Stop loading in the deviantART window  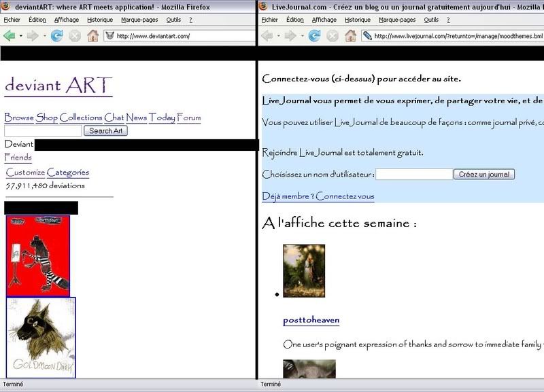pos(75,35)
